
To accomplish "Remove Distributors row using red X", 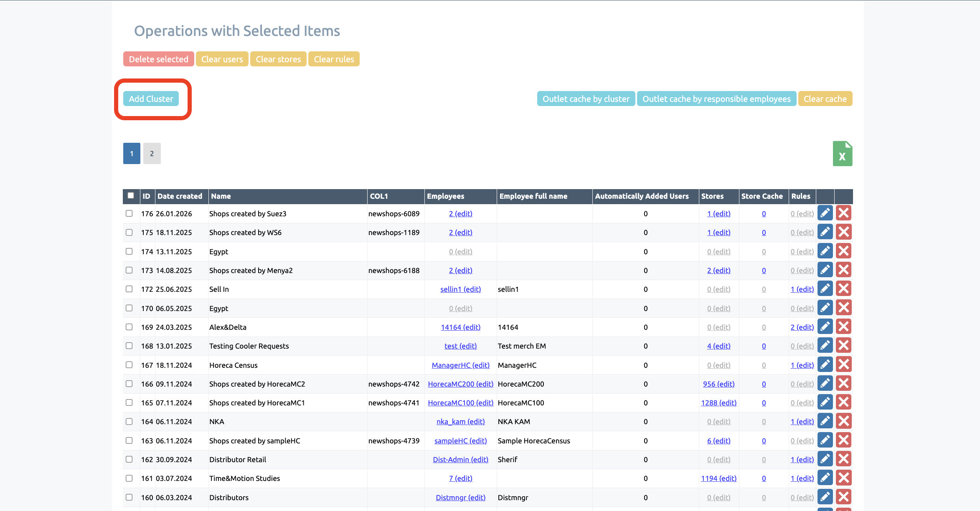I will 843,497.
